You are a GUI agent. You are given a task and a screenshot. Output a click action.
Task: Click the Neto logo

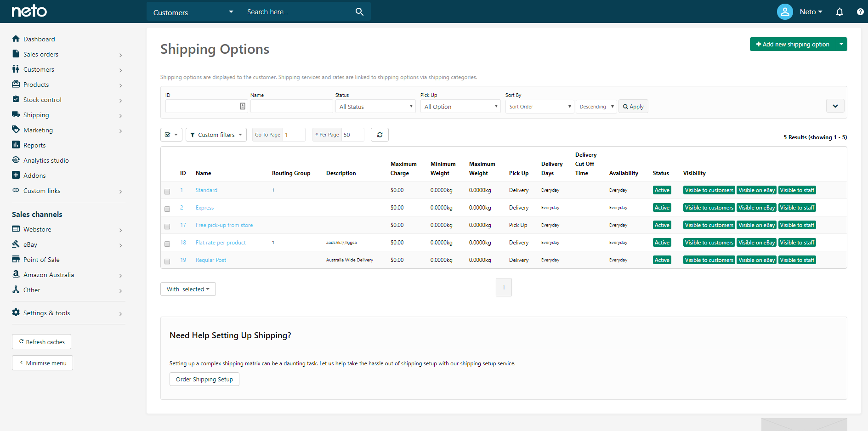(x=29, y=11)
